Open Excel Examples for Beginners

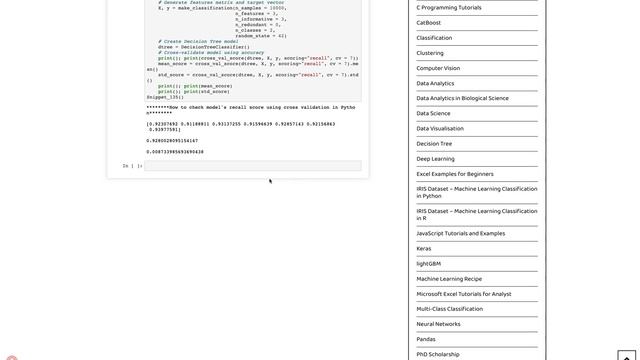(455, 174)
